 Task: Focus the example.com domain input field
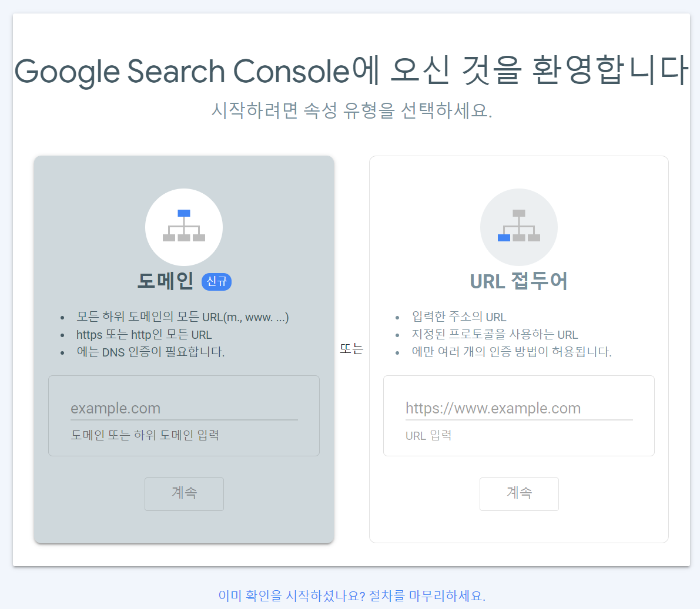184,408
